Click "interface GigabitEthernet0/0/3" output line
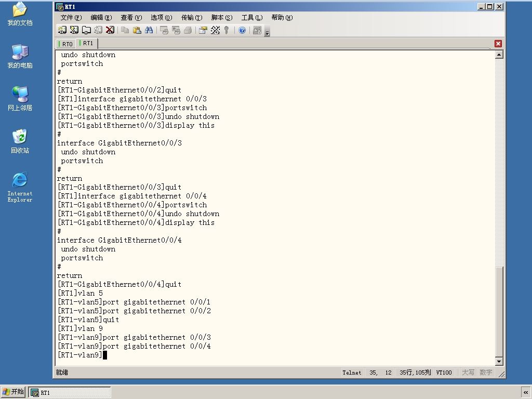 click(119, 143)
